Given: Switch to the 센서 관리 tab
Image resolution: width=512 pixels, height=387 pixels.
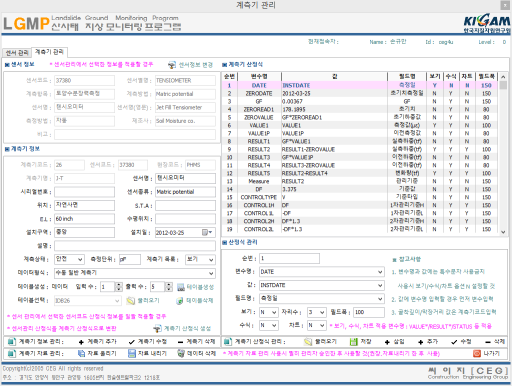Looking at the screenshot, I should tap(17, 53).
